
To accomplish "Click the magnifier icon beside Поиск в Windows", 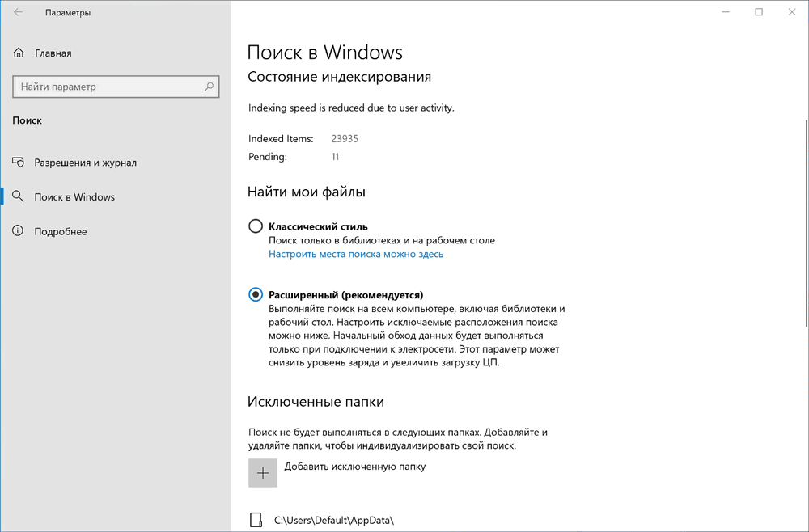I will pos(18,196).
